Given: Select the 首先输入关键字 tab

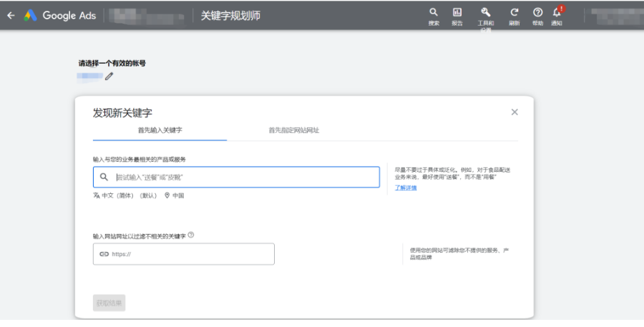Looking at the screenshot, I should point(160,130).
